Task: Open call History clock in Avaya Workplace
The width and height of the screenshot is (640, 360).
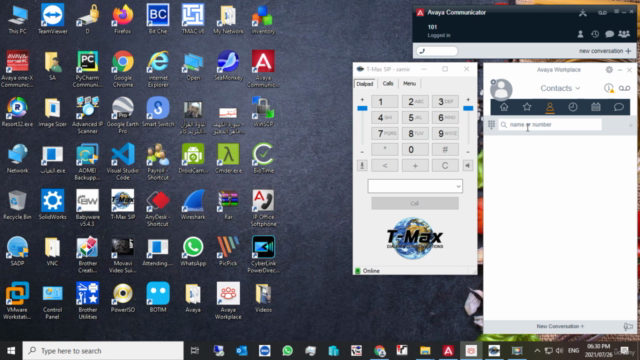Action: [x=573, y=107]
